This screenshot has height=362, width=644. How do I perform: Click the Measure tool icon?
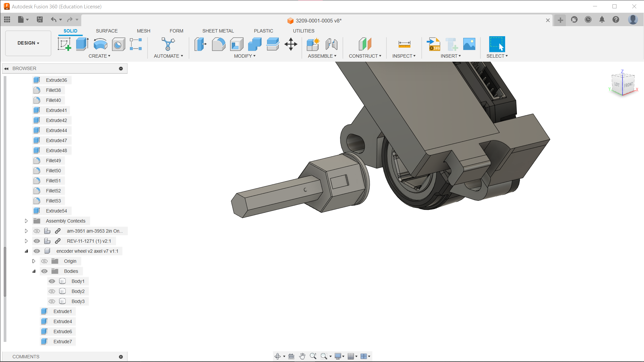click(404, 44)
